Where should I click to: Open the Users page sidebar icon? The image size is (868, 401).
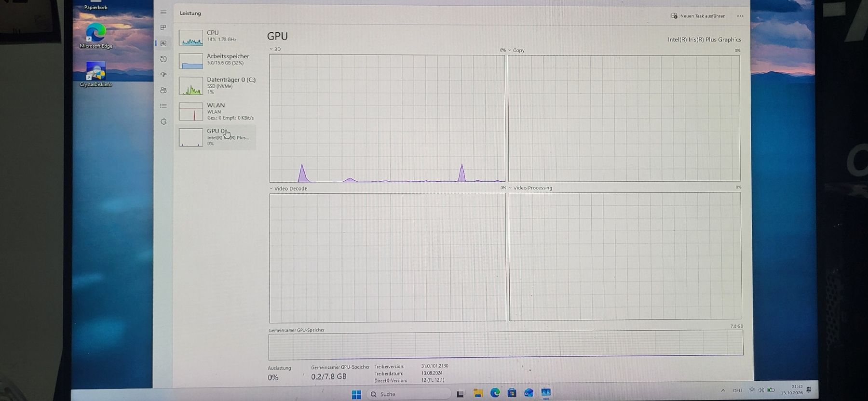tap(163, 90)
